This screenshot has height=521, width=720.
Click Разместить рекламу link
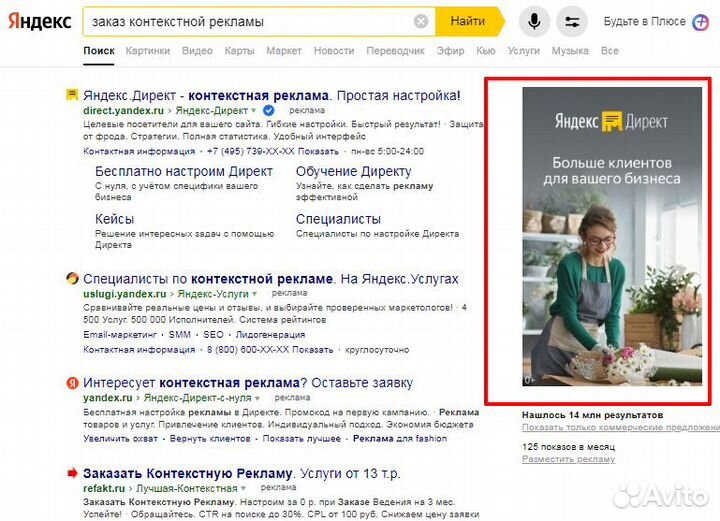[x=568, y=459]
